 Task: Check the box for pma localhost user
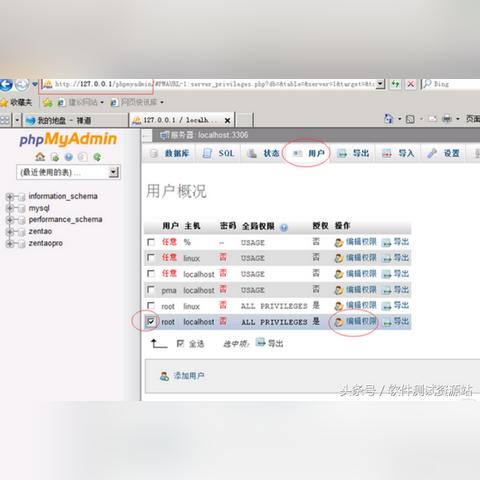click(151, 290)
